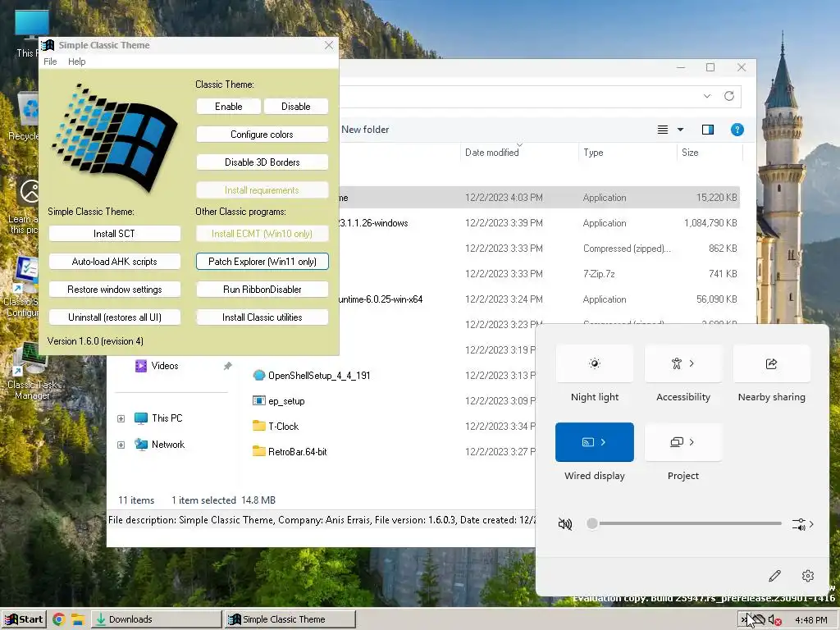Open all settings via the gear icon
Viewport: 840px width, 630px height.
point(808,576)
